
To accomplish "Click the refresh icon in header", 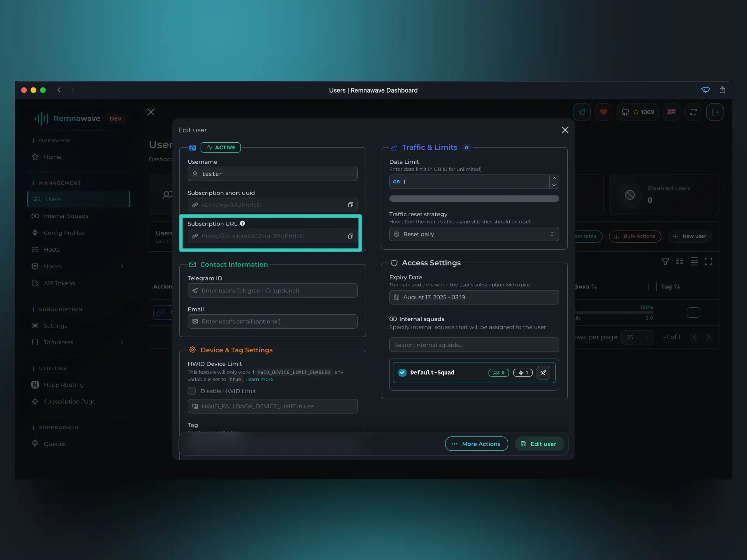I will [693, 112].
